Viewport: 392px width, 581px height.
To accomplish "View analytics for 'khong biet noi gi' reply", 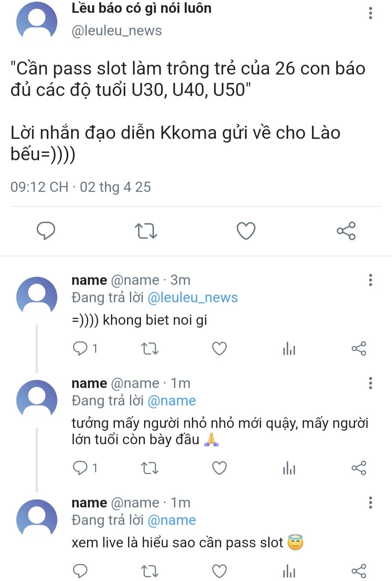I will click(x=289, y=349).
